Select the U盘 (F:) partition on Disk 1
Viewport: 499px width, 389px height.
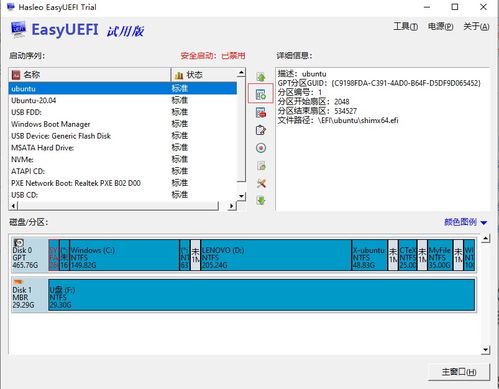261,295
